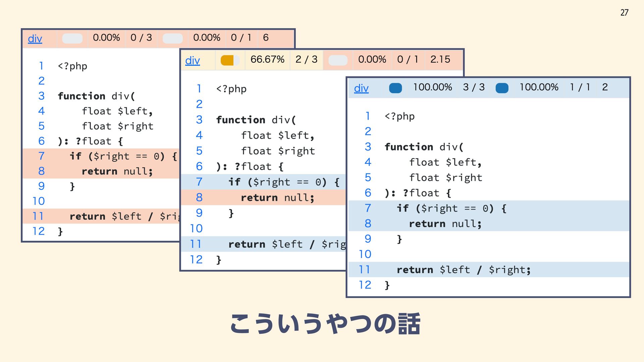Click line number 7 in the leftmost code panel
The height and width of the screenshot is (362, 644).
click(41, 156)
